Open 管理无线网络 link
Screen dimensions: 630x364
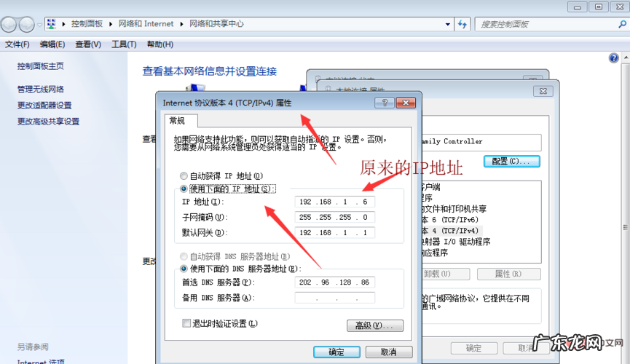40,90
